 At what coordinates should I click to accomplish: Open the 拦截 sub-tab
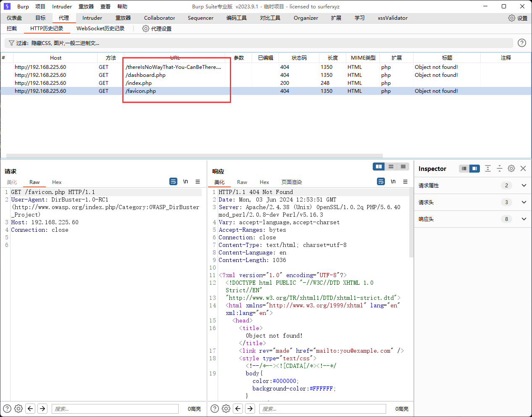click(12, 29)
